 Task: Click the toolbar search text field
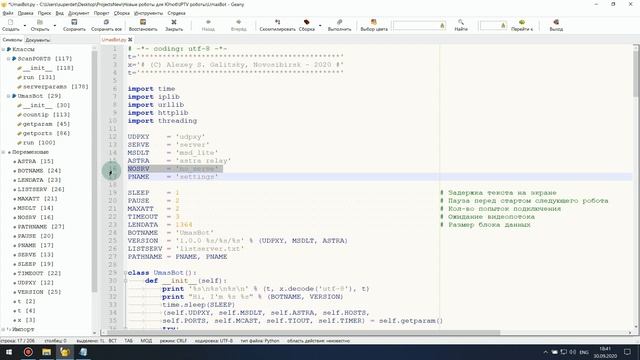click(419, 26)
